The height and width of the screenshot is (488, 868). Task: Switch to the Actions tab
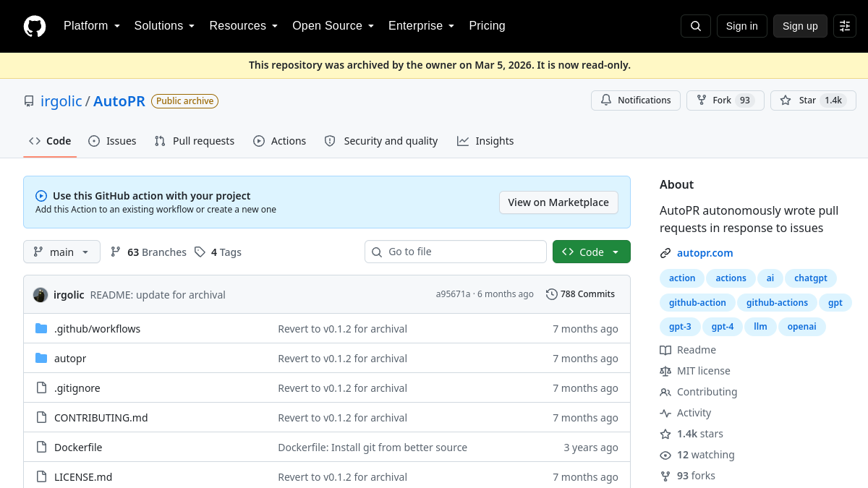[x=280, y=141]
